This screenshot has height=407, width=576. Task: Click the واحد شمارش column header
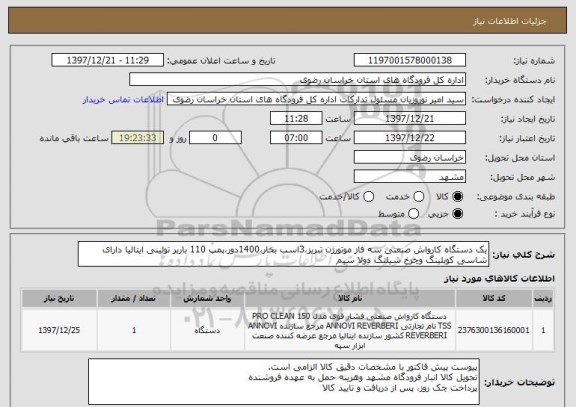click(207, 298)
